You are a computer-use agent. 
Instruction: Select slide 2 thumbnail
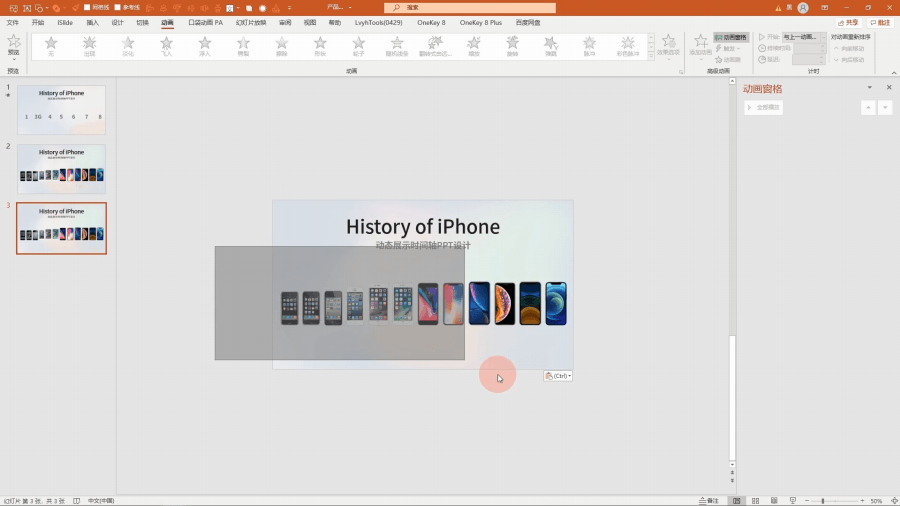[x=61, y=169]
